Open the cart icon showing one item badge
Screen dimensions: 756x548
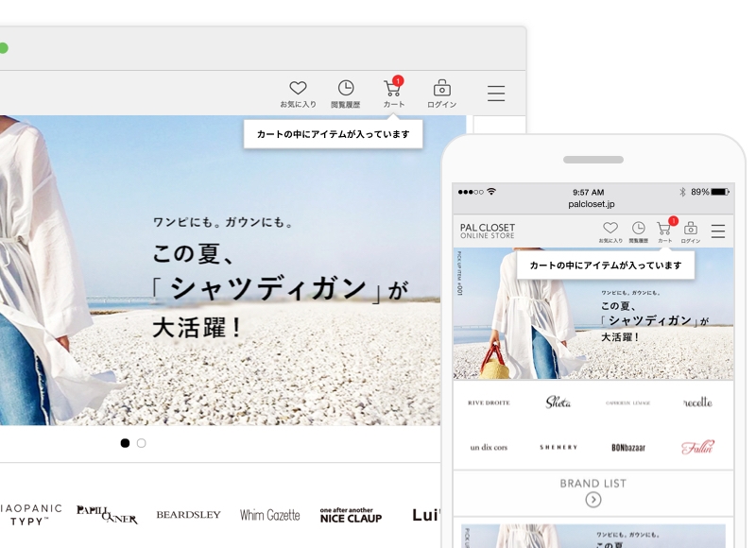pos(393,92)
